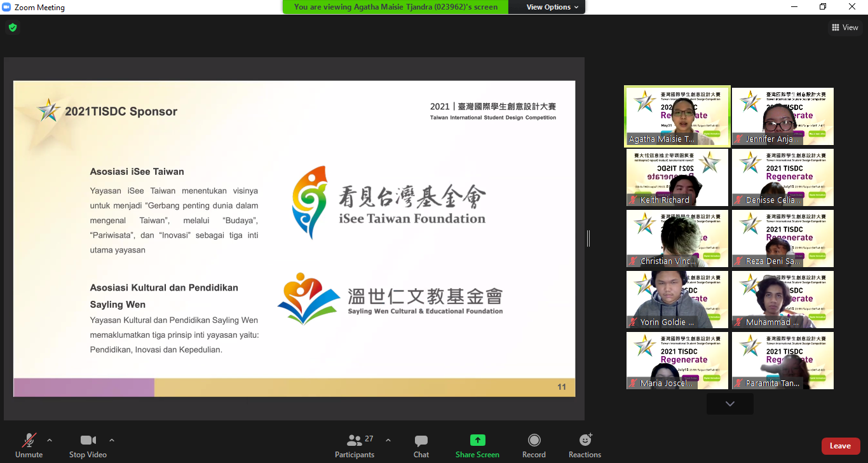The height and width of the screenshot is (463, 868).
Task: Click the Unmute microphone icon
Action: point(28,439)
